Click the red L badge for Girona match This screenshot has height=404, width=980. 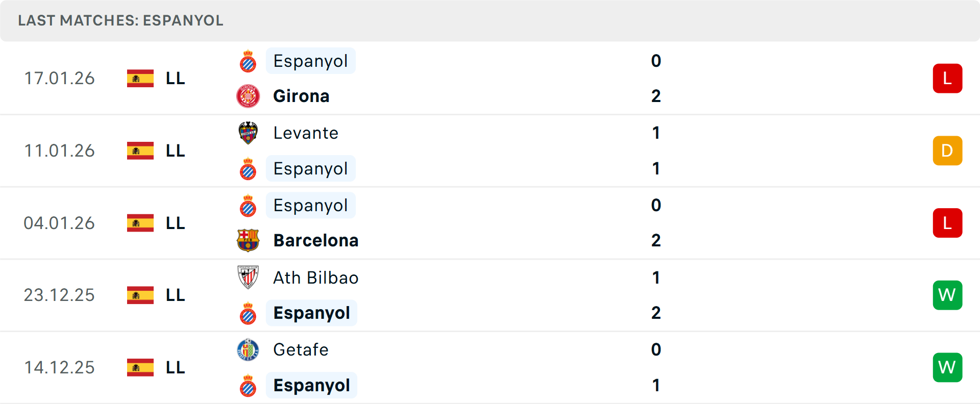point(947,79)
